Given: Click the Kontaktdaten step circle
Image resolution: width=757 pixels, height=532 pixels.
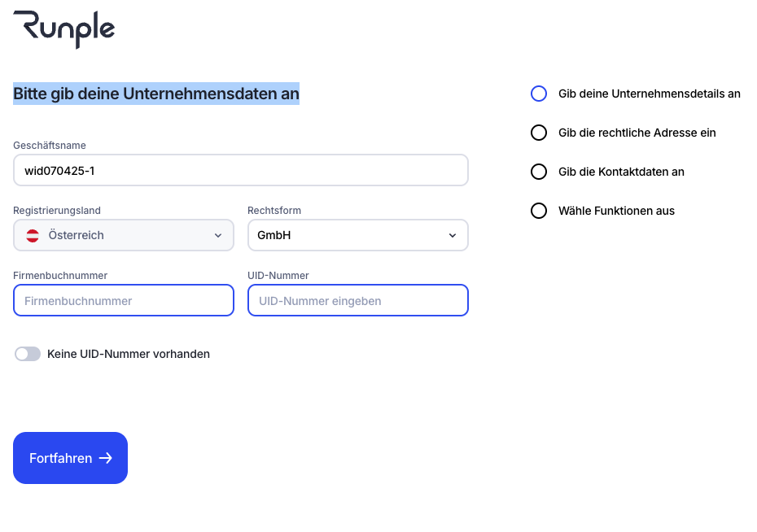Looking at the screenshot, I should point(539,172).
